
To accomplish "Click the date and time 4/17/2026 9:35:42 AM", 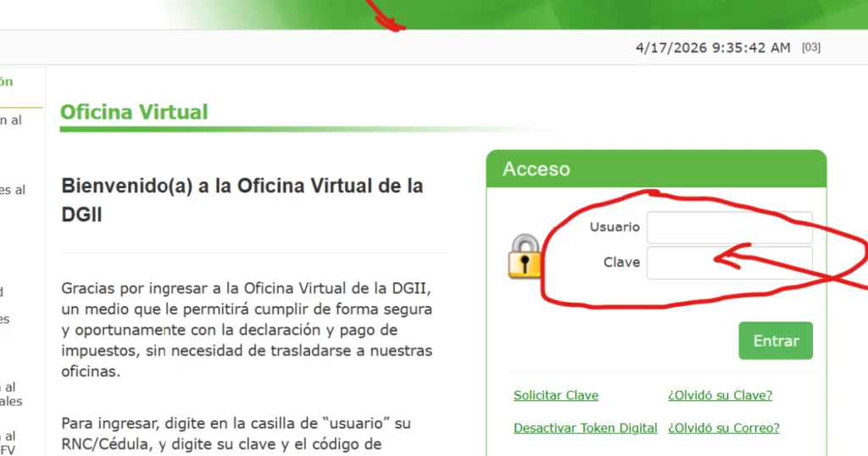I will [713, 47].
